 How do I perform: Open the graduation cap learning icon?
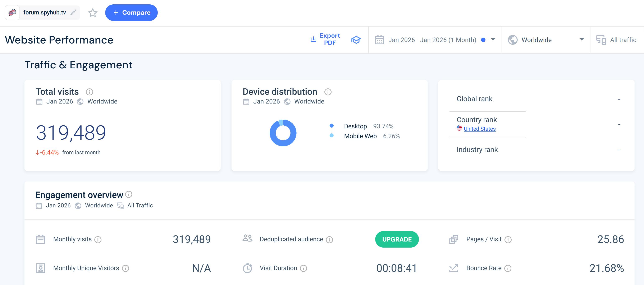click(356, 40)
